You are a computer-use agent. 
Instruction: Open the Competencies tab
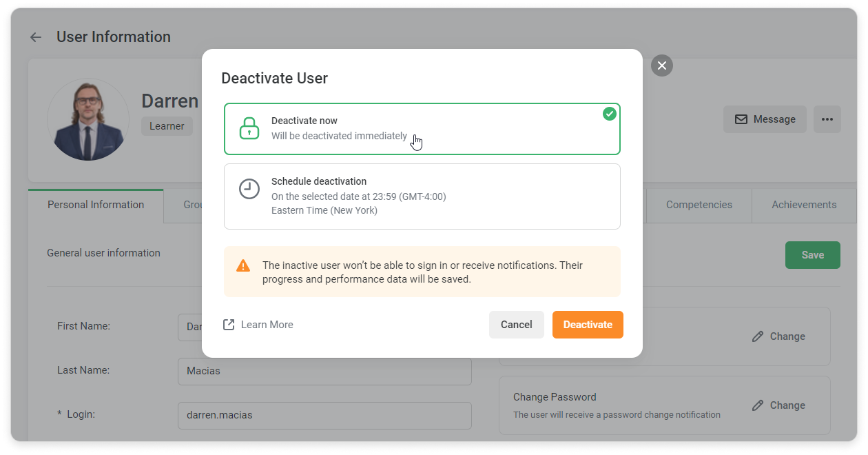pyautogui.click(x=699, y=205)
